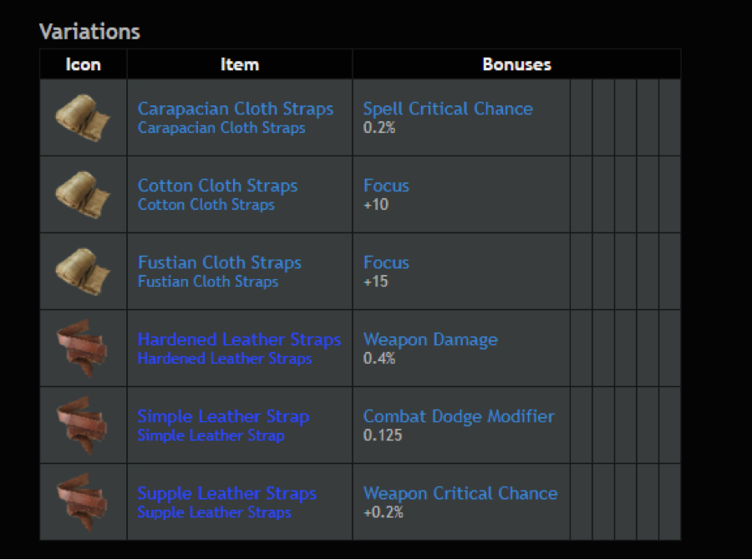
Task: Click the Hardened Leather Straps icon
Action: click(x=82, y=349)
